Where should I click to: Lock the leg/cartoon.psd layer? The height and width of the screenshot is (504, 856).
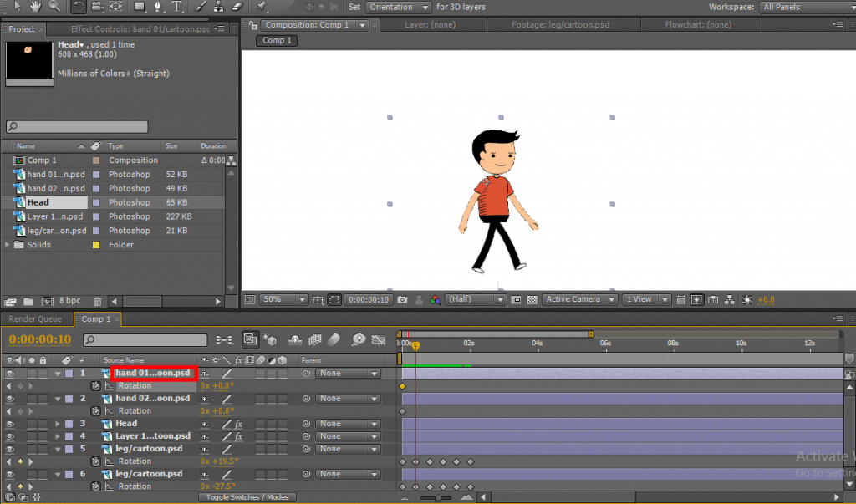(x=43, y=449)
